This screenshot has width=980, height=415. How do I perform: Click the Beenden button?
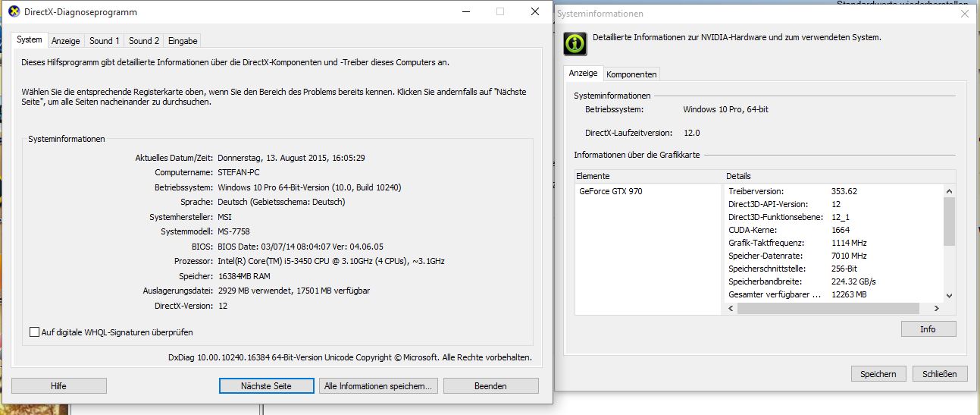[490, 385]
